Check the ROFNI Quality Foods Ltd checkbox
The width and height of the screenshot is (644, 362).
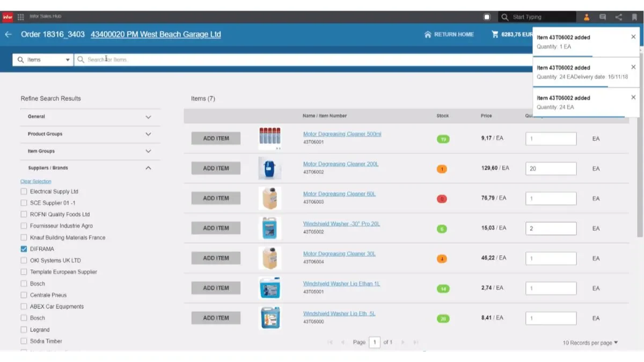[x=24, y=215]
